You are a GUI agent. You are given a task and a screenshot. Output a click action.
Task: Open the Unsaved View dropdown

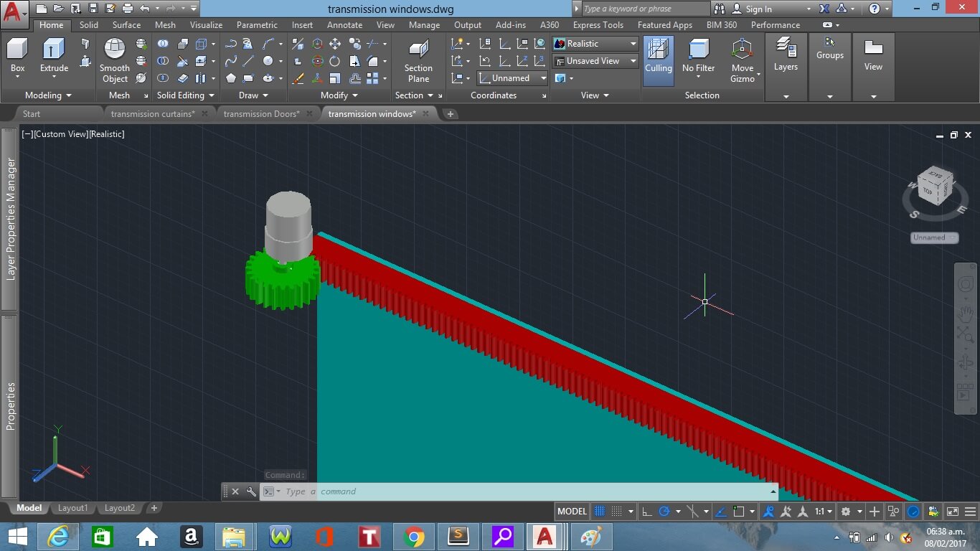pyautogui.click(x=595, y=61)
